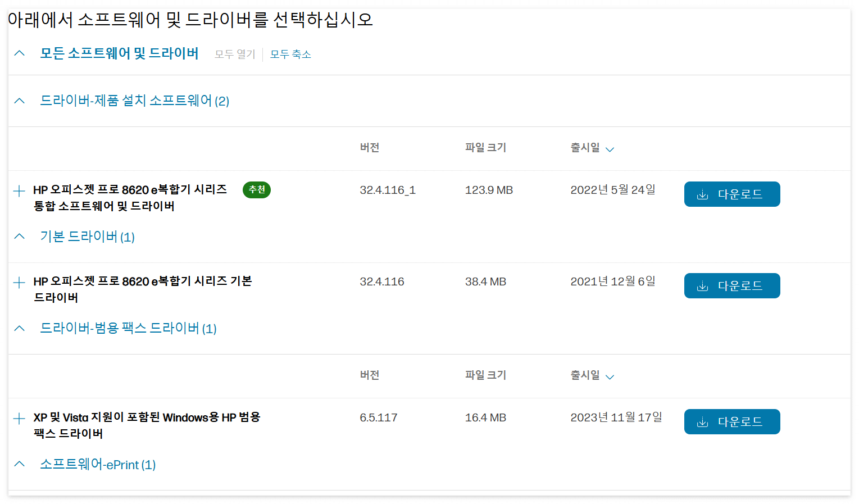Expand details for HP 오피스젯 프로 8620 통합 소프트웨어
Screen dimensions: 859x504
(19, 190)
